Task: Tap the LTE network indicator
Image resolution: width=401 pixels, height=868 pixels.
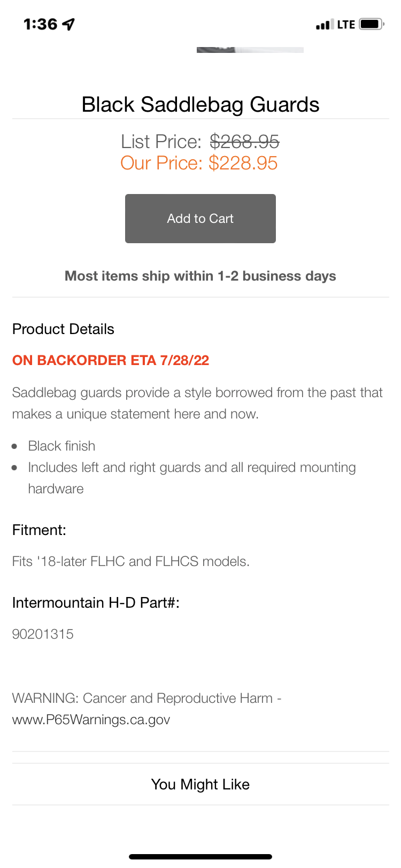Action: tap(346, 25)
